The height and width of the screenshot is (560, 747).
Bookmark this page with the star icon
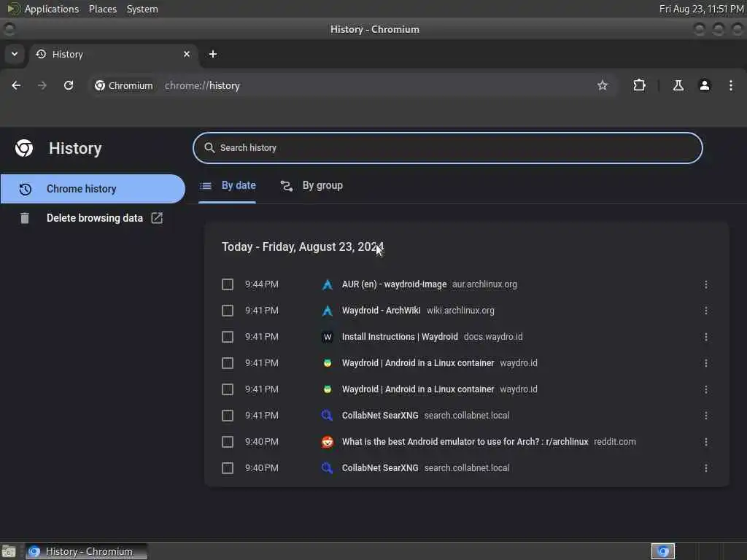tap(602, 85)
